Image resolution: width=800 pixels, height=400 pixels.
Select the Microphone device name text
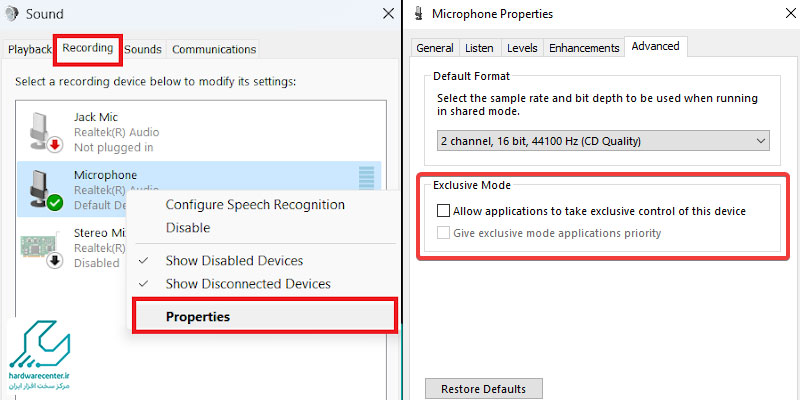(x=106, y=175)
